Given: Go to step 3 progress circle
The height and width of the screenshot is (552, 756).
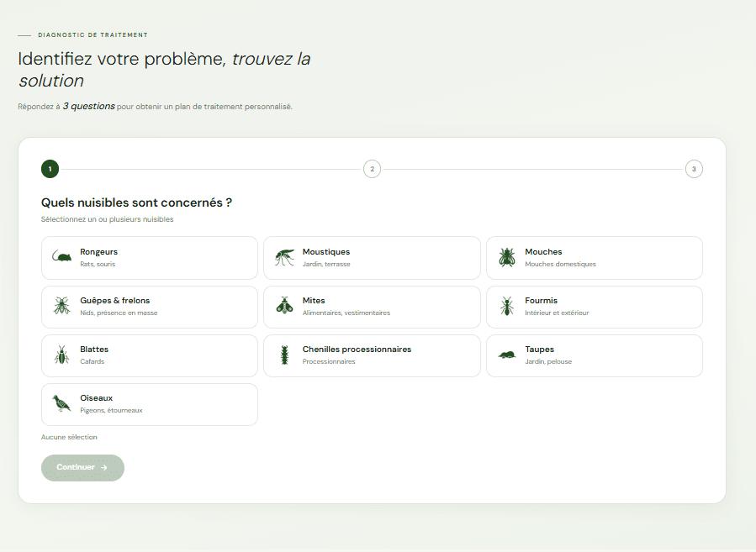Looking at the screenshot, I should pyautogui.click(x=694, y=169).
